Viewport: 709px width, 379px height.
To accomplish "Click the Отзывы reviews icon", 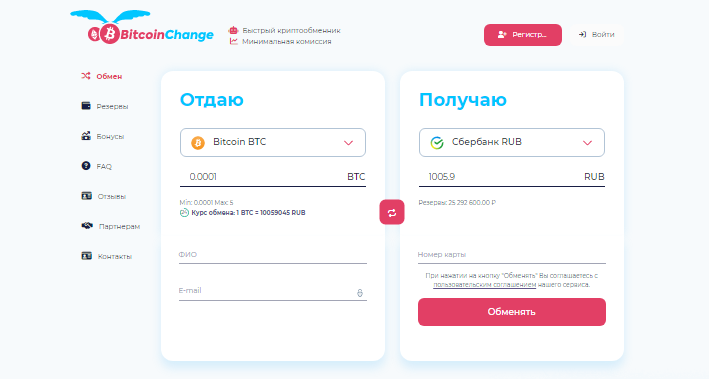I will tap(86, 196).
